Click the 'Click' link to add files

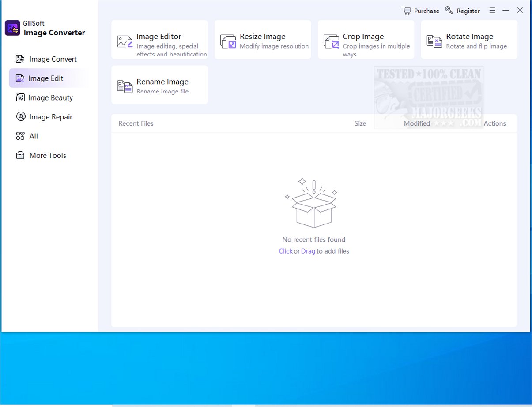(286, 251)
